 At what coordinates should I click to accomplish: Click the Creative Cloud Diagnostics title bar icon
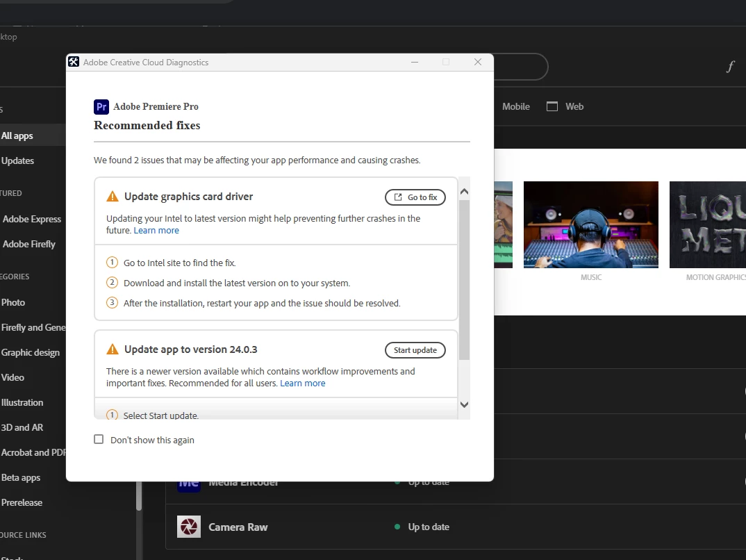[74, 62]
